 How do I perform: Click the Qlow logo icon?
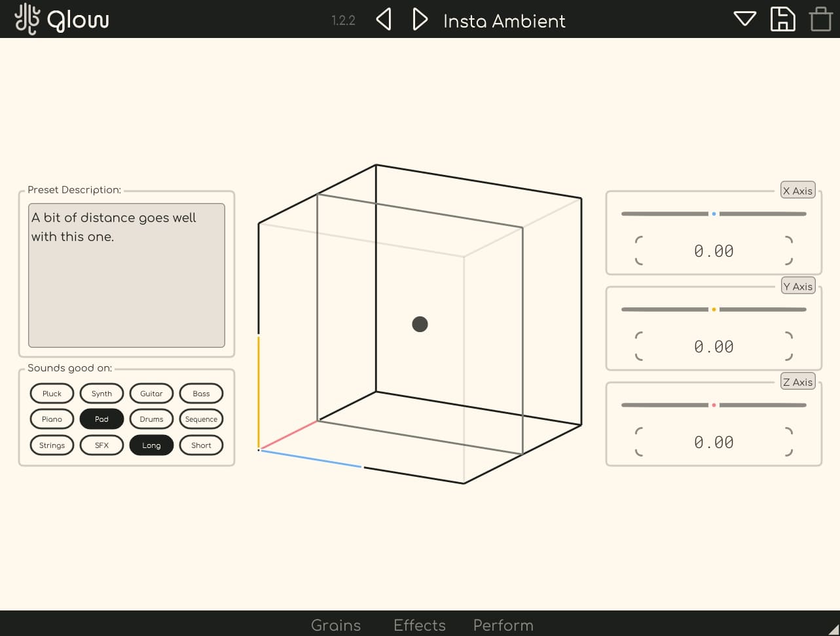(x=27, y=19)
